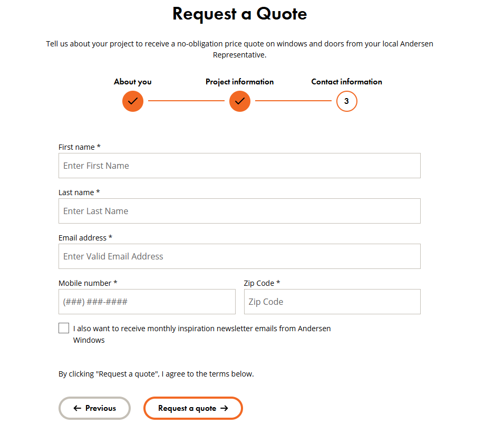Click the Mobile number phone field
Image resolution: width=504 pixels, height=424 pixels.
tap(147, 301)
